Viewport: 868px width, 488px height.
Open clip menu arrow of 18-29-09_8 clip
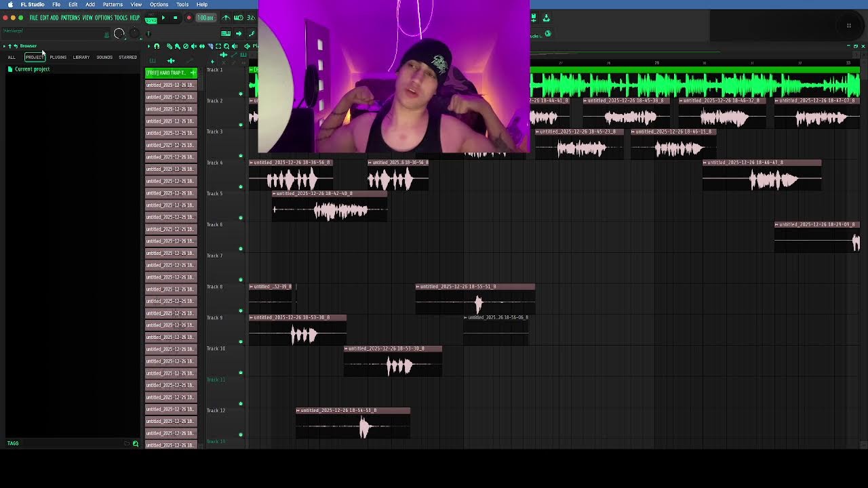click(x=777, y=224)
